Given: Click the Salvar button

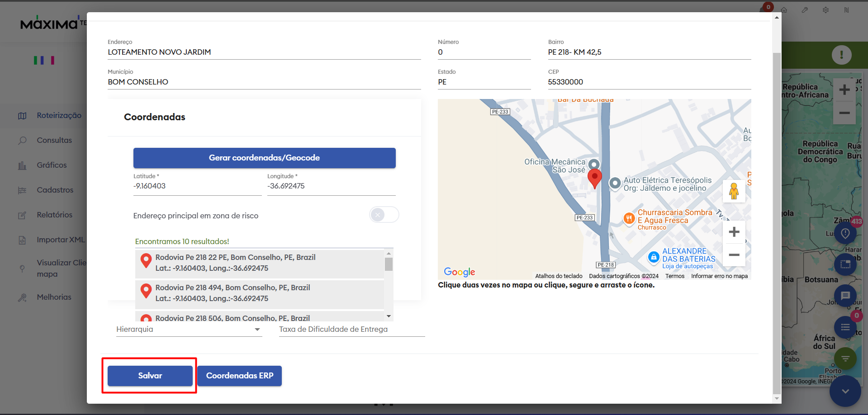Looking at the screenshot, I should click(x=150, y=376).
